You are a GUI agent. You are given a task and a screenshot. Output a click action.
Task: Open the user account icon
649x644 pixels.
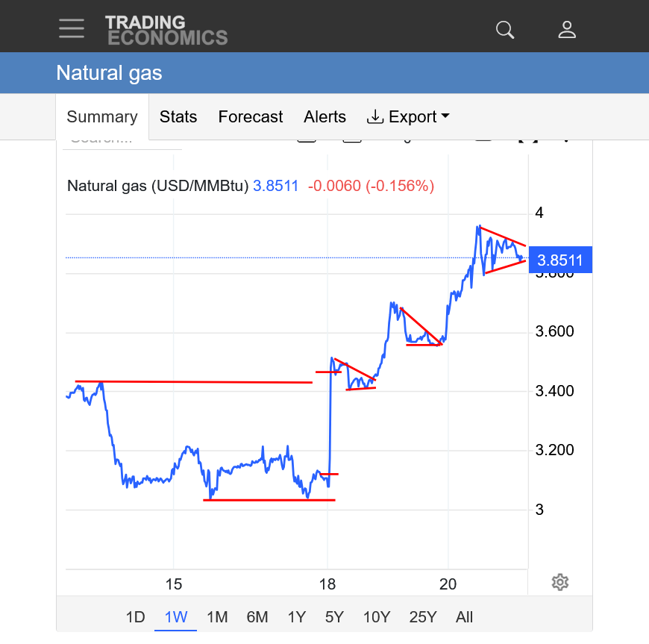click(x=567, y=29)
